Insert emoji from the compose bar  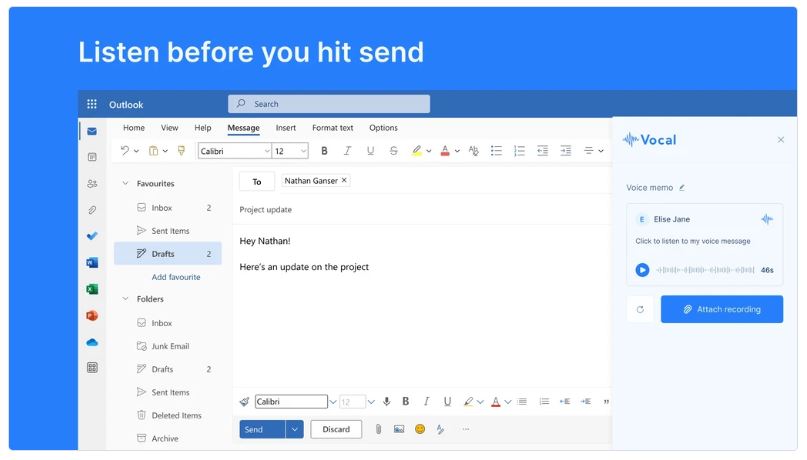(x=420, y=429)
